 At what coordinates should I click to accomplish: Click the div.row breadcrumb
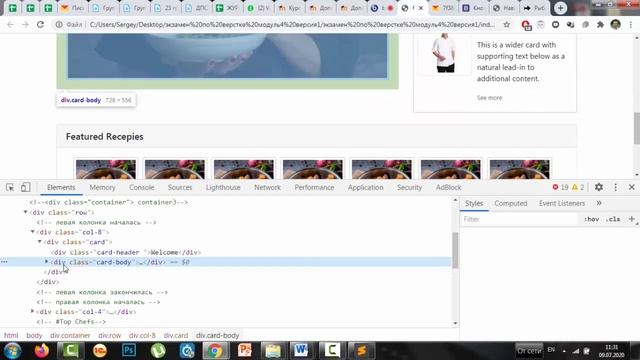tap(110, 335)
